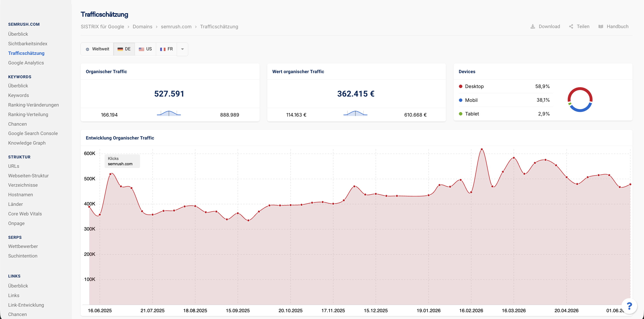Viewport: 644px width, 319px height.
Task: Click the Devices donut chart
Action: coord(580,100)
